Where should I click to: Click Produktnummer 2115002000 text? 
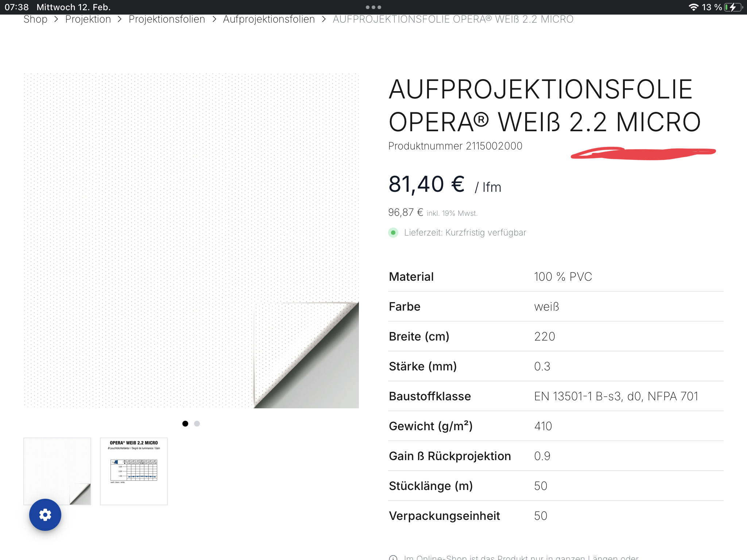coord(455,146)
